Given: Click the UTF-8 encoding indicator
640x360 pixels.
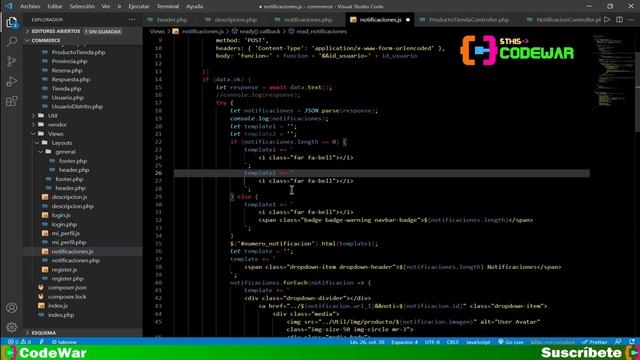Looking at the screenshot, I should pos(432,342).
